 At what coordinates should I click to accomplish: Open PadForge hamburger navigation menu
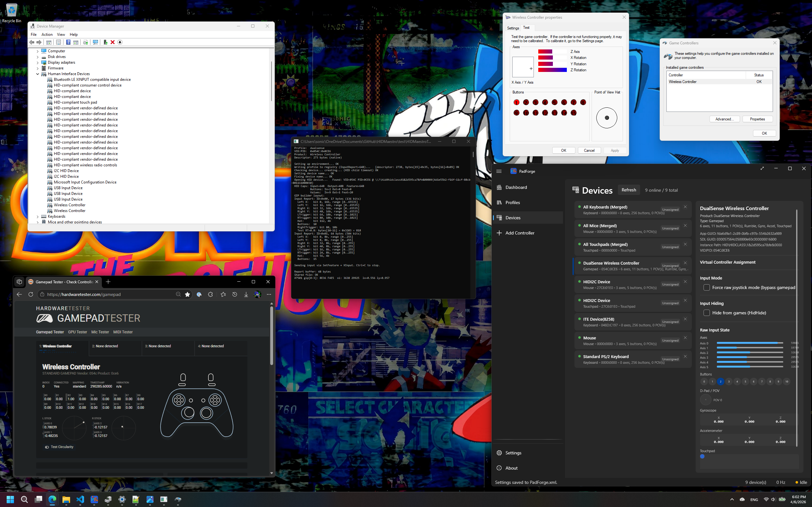[x=499, y=171]
